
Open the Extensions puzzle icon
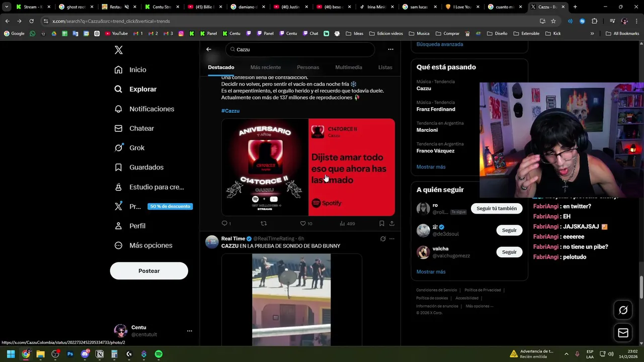click(x=594, y=21)
